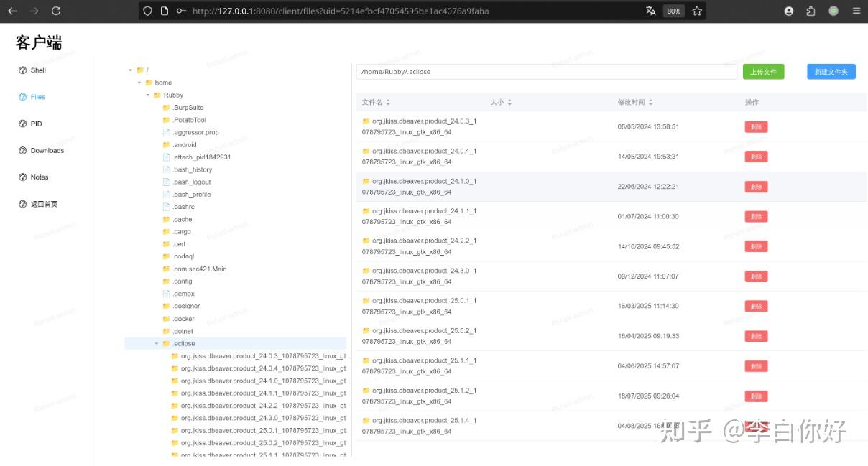Click the 80% zoom indicator
This screenshot has width=868, height=466.
point(673,11)
